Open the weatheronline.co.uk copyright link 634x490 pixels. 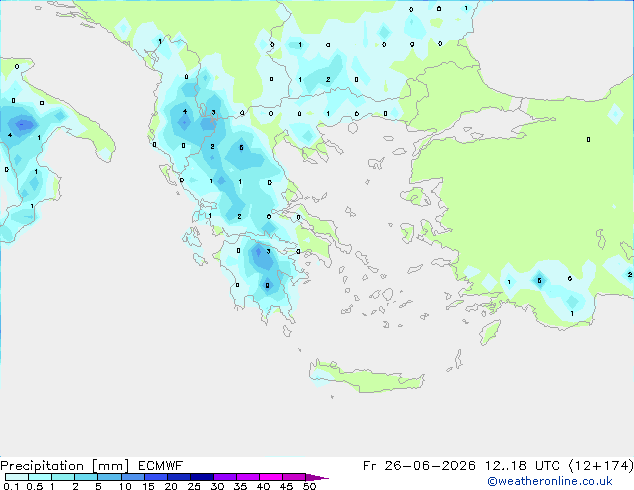(549, 481)
